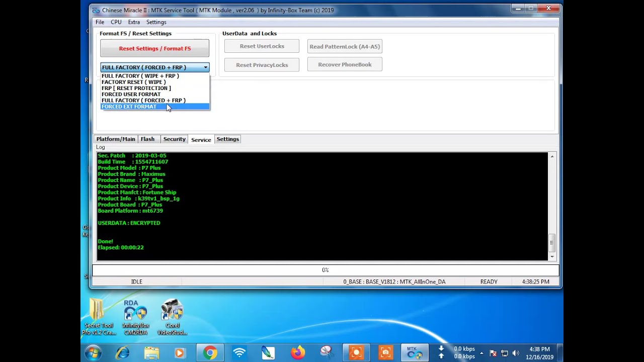Open the taskbar clock and date
Viewport: 644px width, 362px height.
pos(539,353)
